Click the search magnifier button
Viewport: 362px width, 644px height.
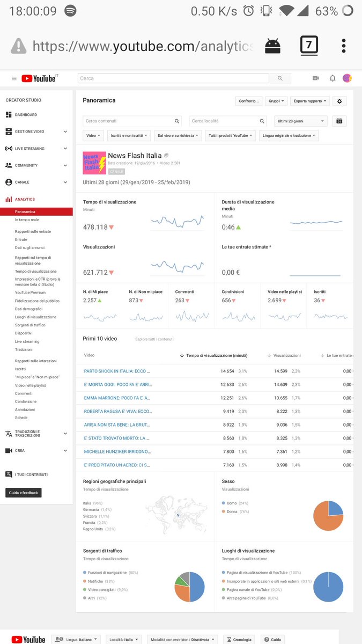tap(280, 78)
